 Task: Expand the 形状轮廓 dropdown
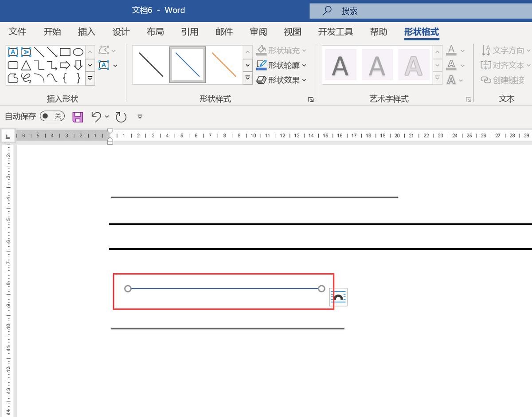304,66
